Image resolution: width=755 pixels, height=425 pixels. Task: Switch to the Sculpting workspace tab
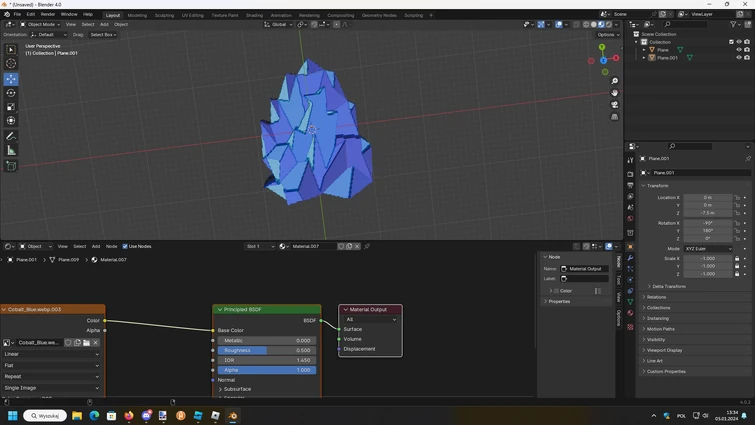164,15
